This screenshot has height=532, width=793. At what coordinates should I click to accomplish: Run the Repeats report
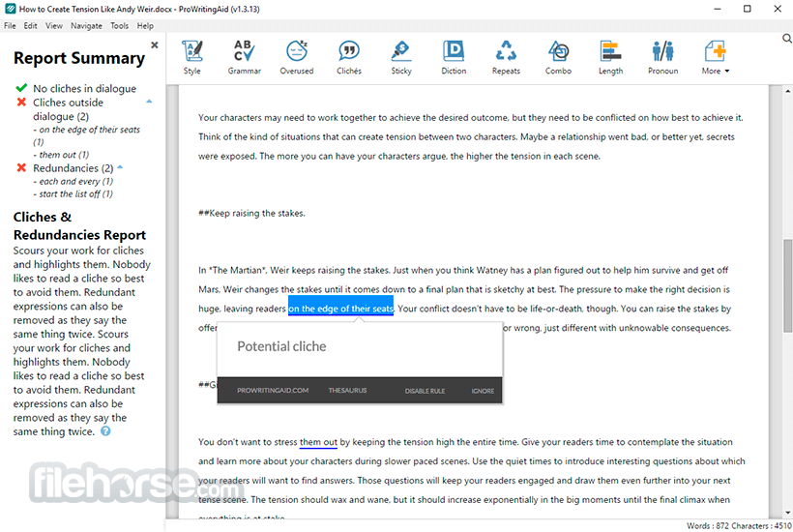(x=506, y=58)
